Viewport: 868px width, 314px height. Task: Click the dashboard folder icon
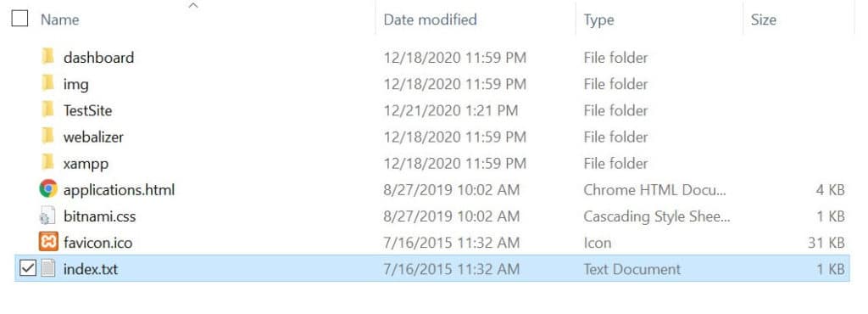pyautogui.click(x=48, y=57)
